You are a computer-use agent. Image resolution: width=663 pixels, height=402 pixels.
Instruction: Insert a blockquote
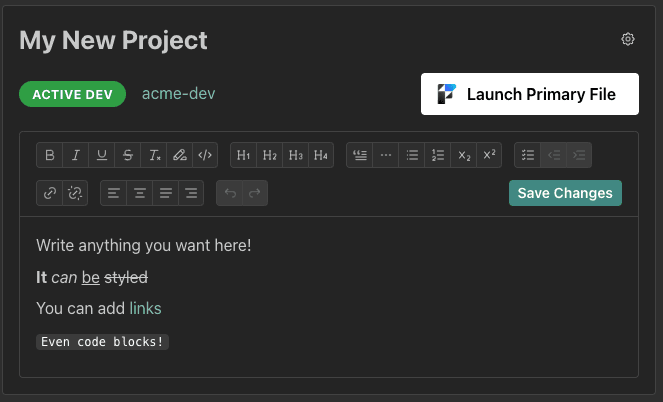[360, 155]
